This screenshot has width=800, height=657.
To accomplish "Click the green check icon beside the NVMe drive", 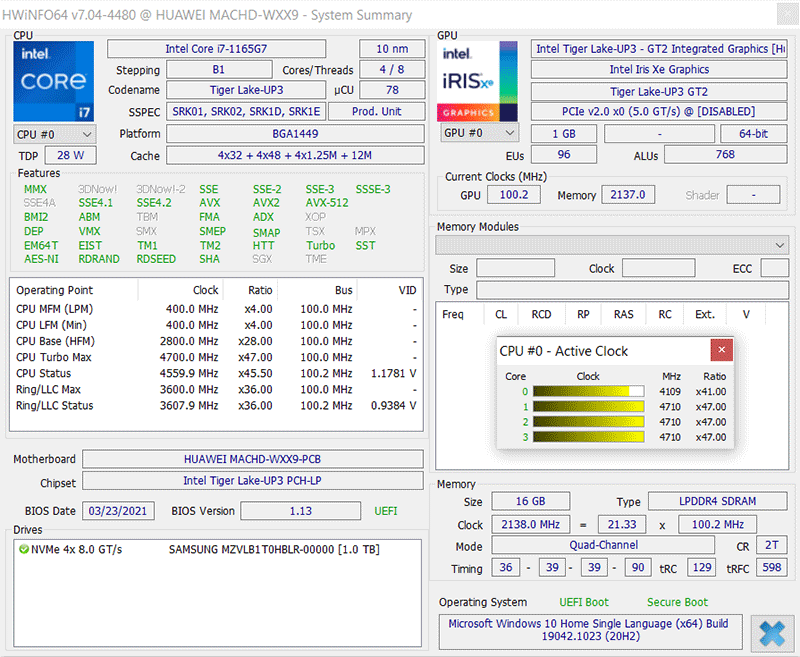I will pos(23,549).
